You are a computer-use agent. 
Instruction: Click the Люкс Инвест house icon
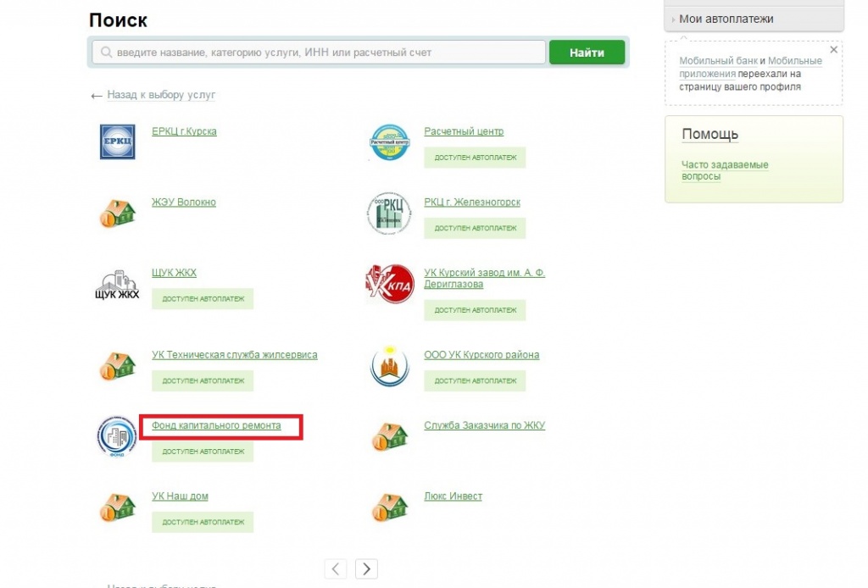click(x=390, y=508)
